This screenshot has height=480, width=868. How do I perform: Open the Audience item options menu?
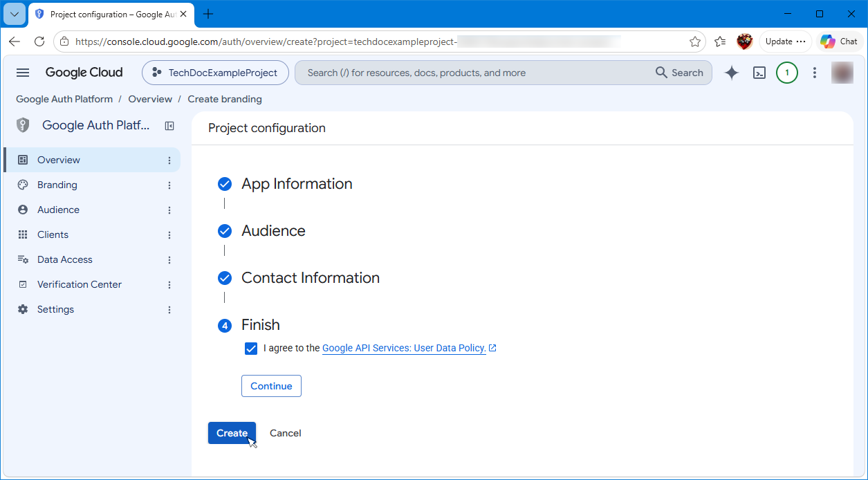(x=169, y=210)
